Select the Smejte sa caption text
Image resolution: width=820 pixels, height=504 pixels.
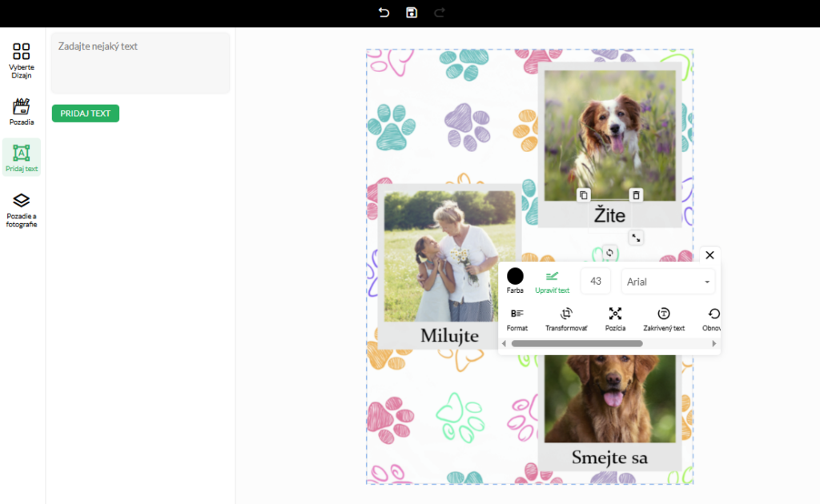click(x=609, y=458)
